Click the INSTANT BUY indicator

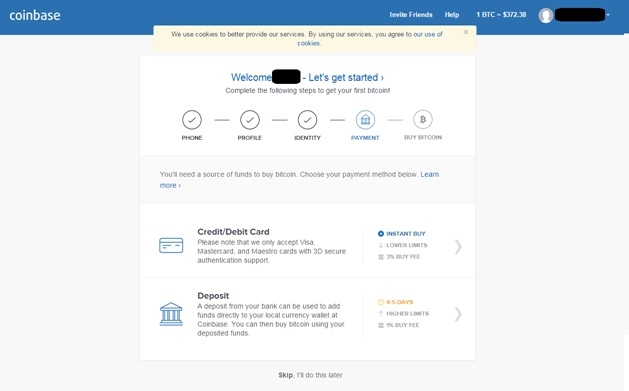point(402,233)
